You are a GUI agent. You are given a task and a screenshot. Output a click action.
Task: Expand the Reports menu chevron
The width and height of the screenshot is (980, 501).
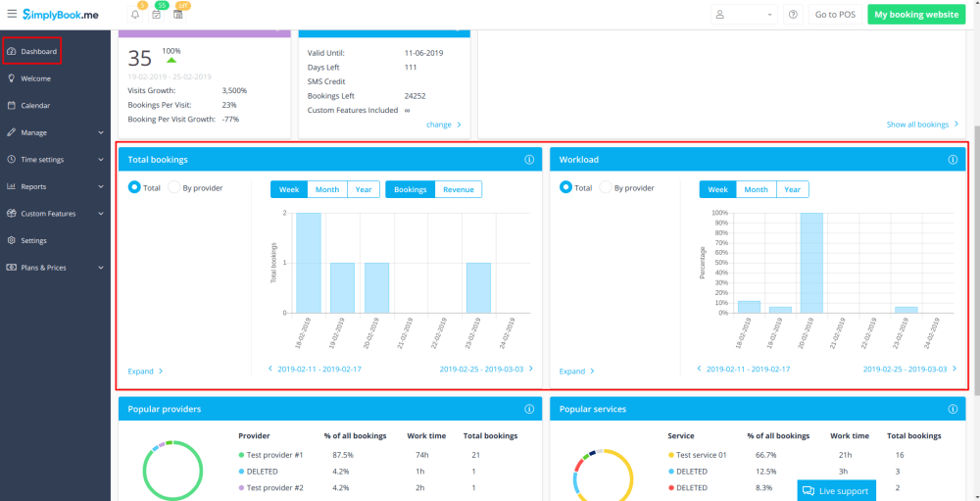pos(101,186)
